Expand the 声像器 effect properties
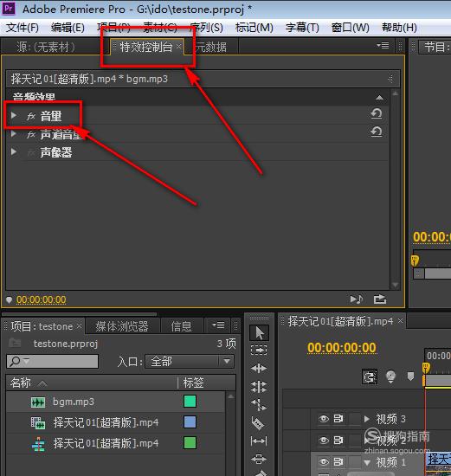This screenshot has width=451, height=476. (x=14, y=151)
